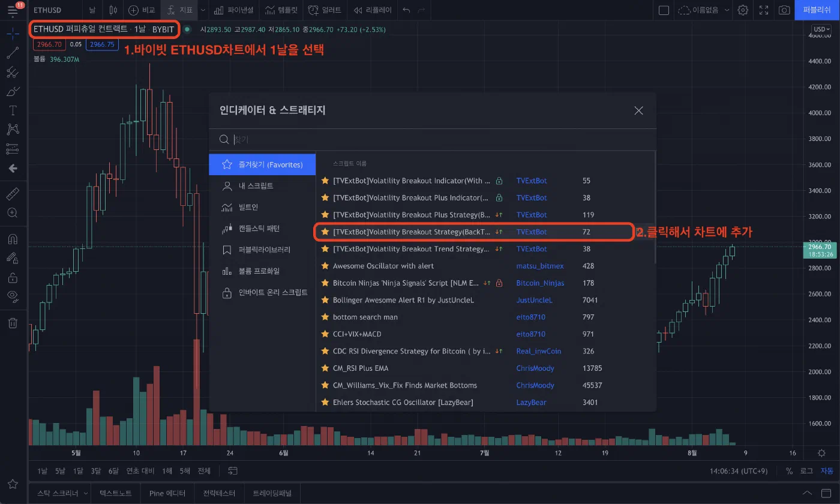
Task: Open chart settings gear in top bar
Action: (x=743, y=10)
